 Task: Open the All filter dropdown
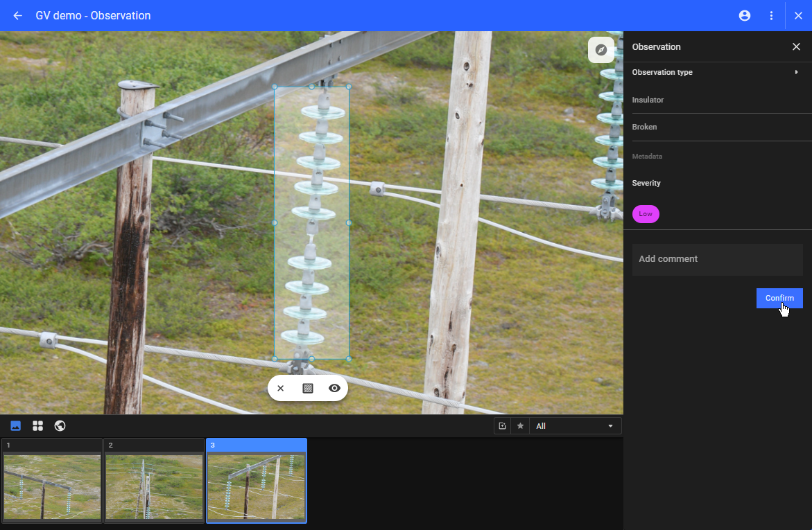point(575,426)
